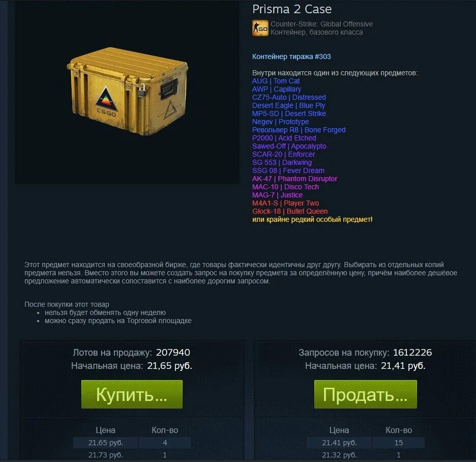Click the green Купить... button
The width and height of the screenshot is (476, 462).
132,394
